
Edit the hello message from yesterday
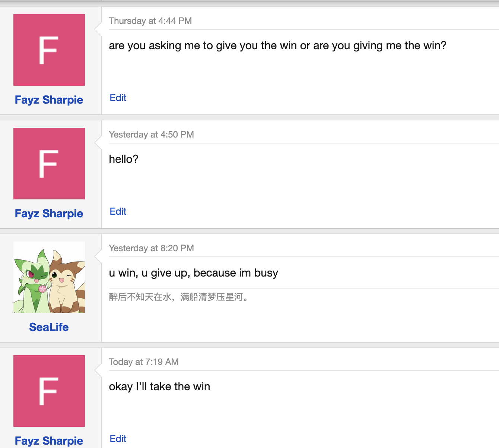pos(118,211)
